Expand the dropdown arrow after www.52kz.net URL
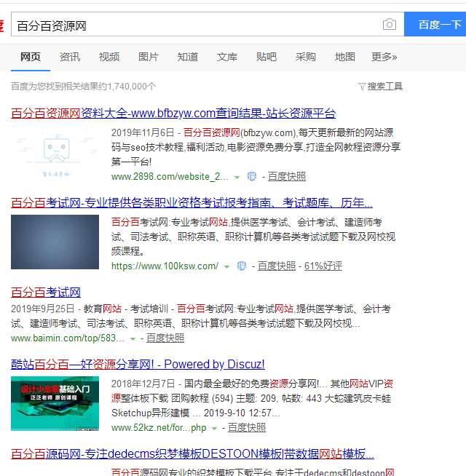 [x=215, y=429]
